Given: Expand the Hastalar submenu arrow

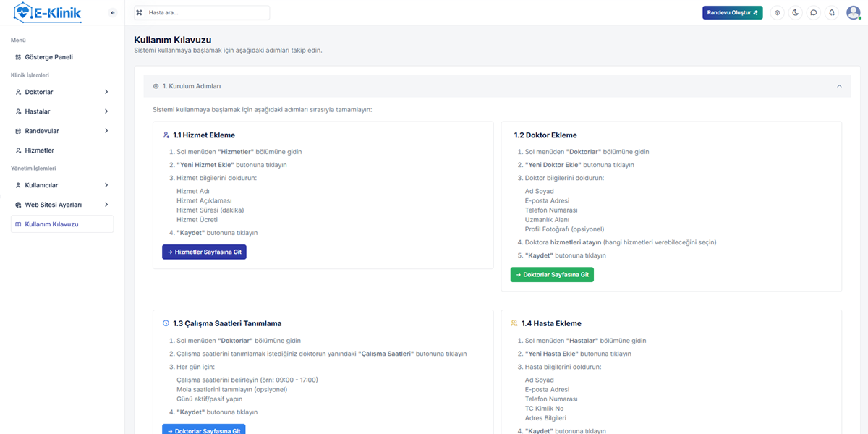Looking at the screenshot, I should click(x=106, y=111).
